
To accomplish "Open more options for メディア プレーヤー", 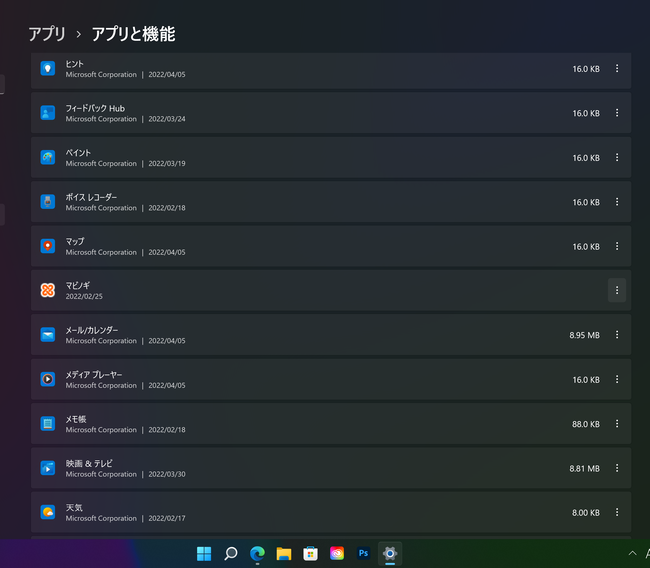I will click(x=617, y=379).
